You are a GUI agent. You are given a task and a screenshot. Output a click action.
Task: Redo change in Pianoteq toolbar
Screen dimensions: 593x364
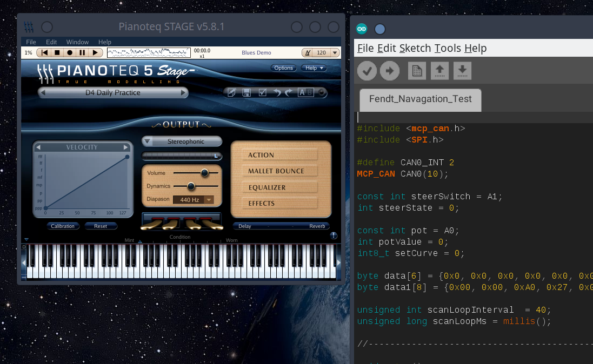[288, 92]
